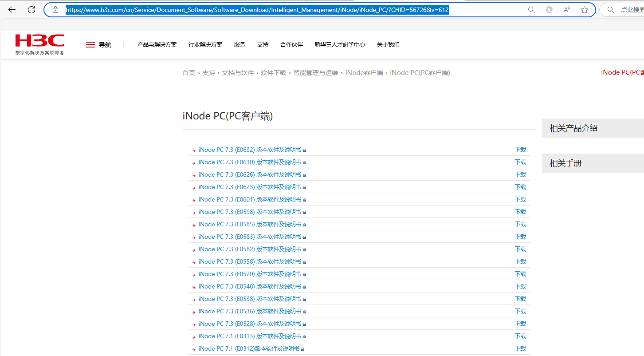Viewport: 644px width, 356px height.
Task: Click the iNode客户端 breadcrumb
Action: click(364, 73)
